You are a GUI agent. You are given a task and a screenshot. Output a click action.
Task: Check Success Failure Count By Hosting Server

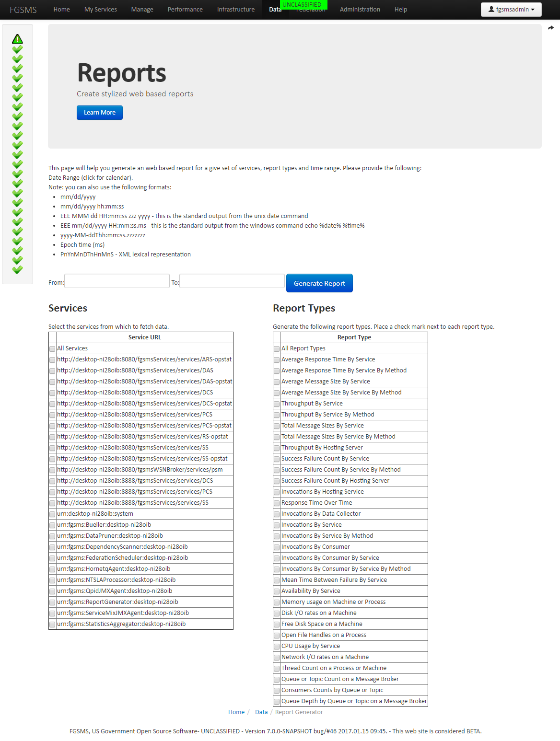277,481
